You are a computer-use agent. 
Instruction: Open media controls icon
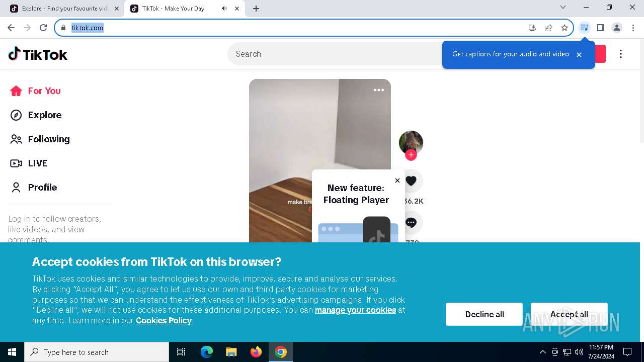point(584,28)
